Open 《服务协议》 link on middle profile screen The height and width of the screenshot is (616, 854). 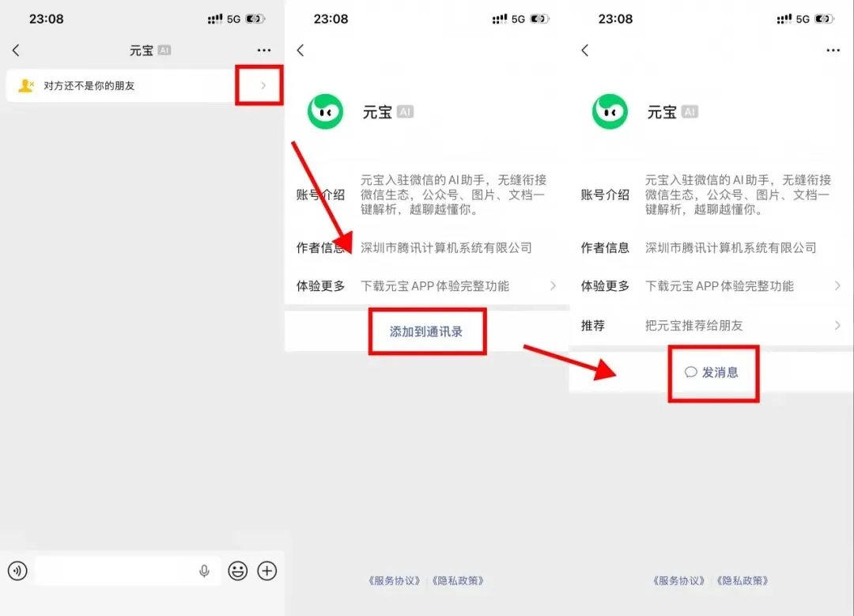tap(395, 580)
